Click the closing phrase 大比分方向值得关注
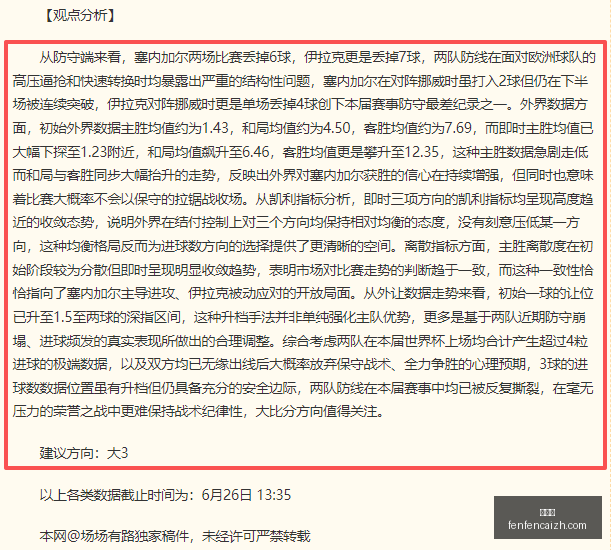The width and height of the screenshot is (613, 550). pyautogui.click(x=316, y=411)
